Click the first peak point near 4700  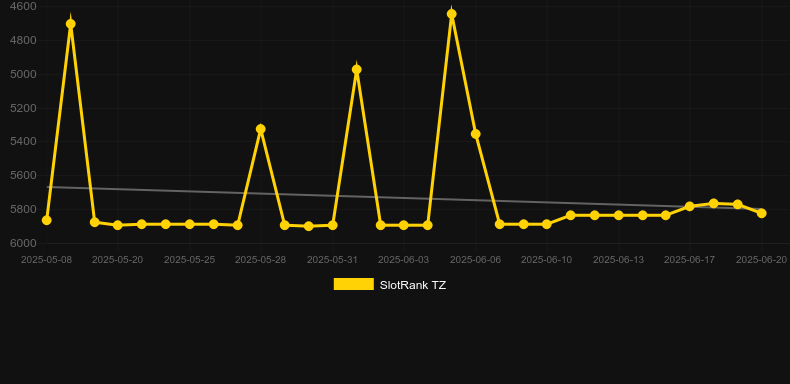tap(71, 24)
